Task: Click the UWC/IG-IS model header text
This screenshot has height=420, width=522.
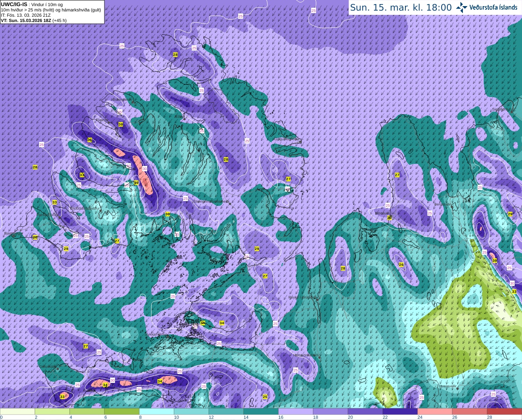Action: tap(14, 4)
